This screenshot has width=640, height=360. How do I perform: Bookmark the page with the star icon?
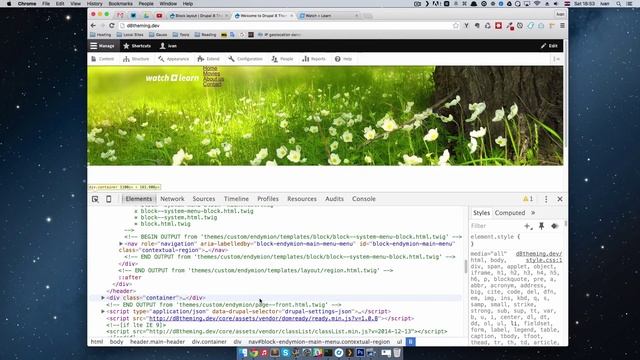(x=456, y=25)
